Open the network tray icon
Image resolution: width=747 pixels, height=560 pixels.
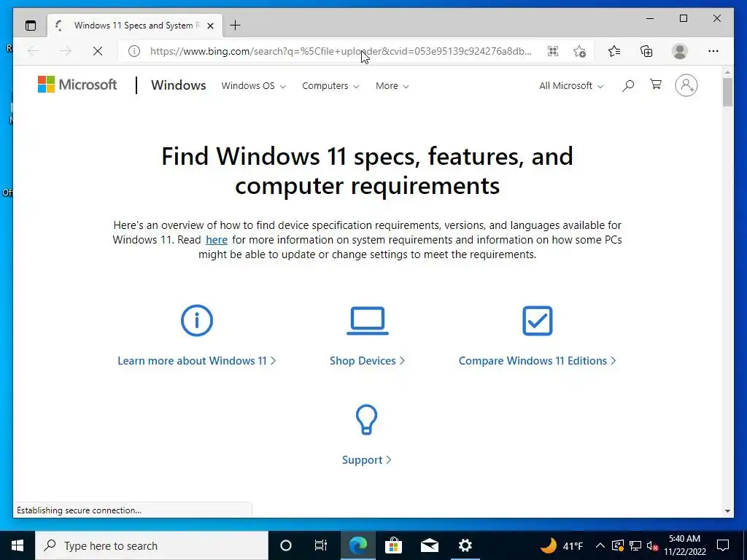[635, 545]
